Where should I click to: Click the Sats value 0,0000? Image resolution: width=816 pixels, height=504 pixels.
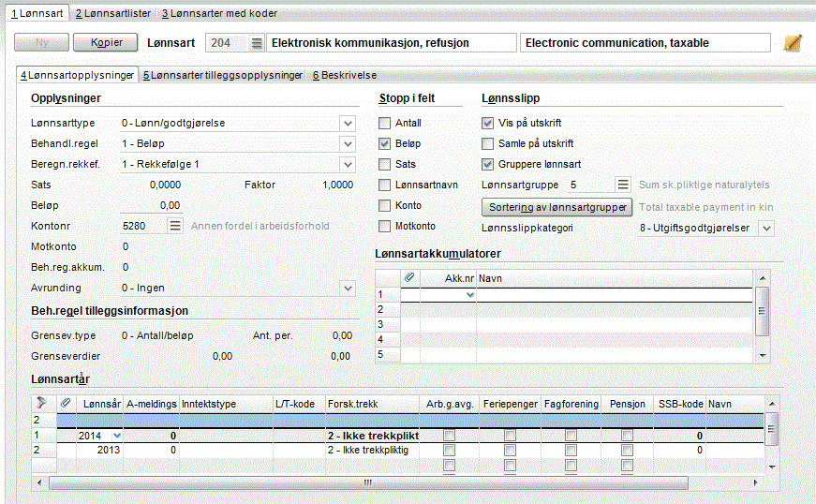165,185
